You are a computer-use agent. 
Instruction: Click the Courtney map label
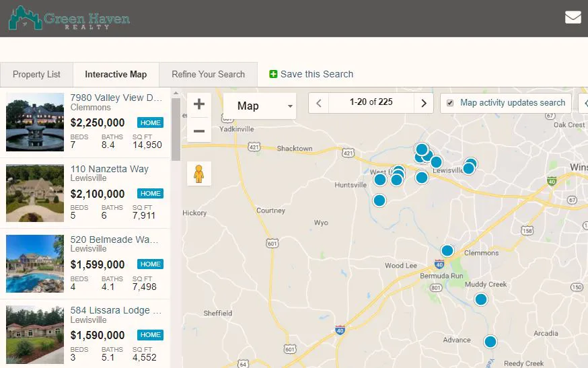tap(270, 211)
